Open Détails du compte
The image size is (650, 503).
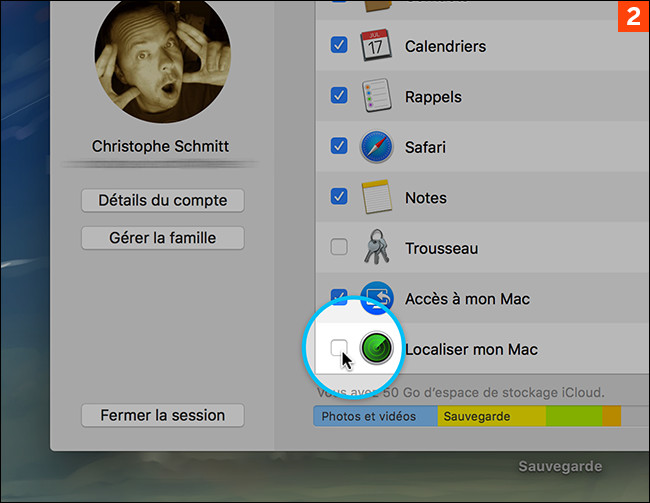pyautogui.click(x=162, y=200)
